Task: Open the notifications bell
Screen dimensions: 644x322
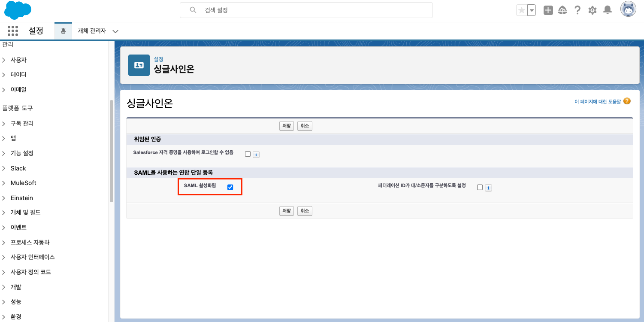Action: 608,10
